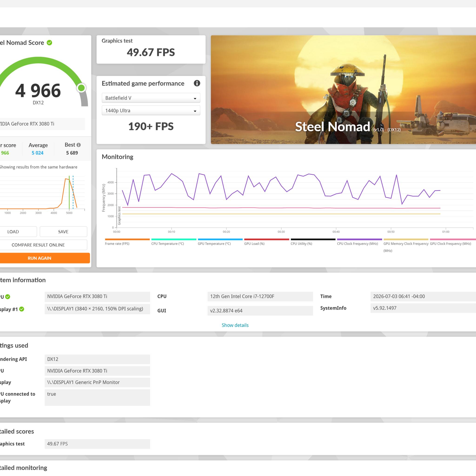Click green check icon beside Display #1

pyautogui.click(x=22, y=309)
